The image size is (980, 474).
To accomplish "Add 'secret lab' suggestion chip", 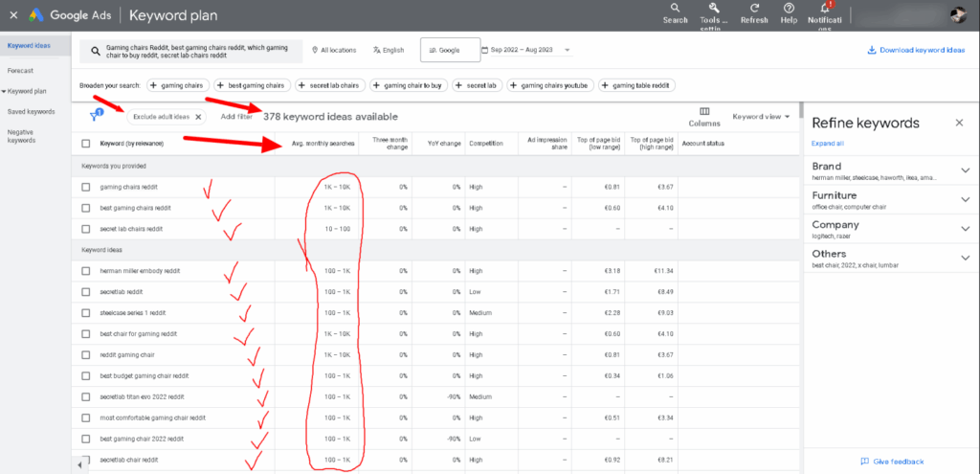I will coord(478,85).
